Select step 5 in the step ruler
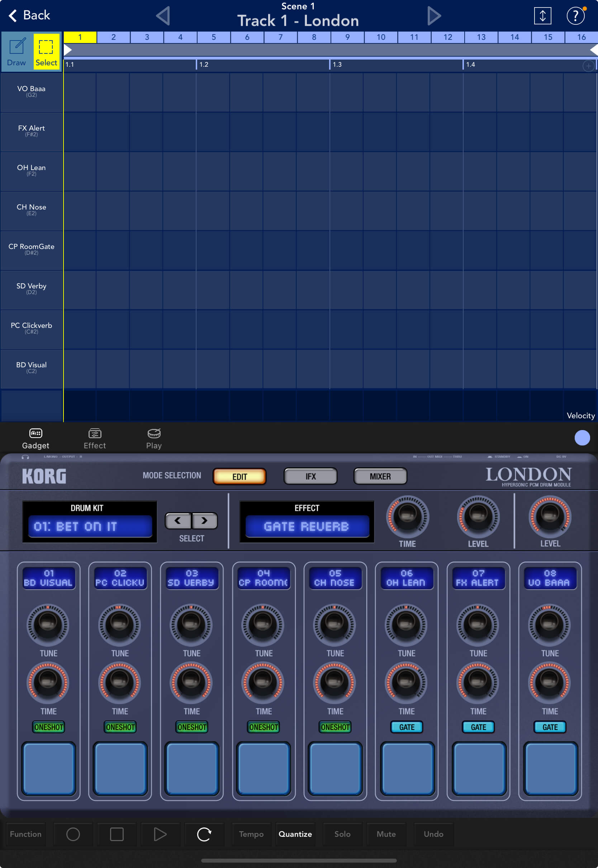The image size is (598, 868). [214, 37]
